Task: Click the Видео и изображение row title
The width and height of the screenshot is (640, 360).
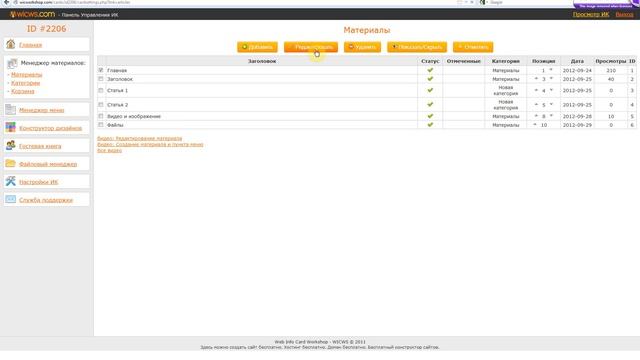Action: pos(134,116)
